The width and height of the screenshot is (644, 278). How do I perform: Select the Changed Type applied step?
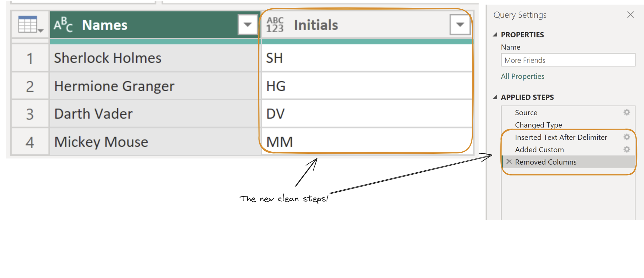click(538, 125)
